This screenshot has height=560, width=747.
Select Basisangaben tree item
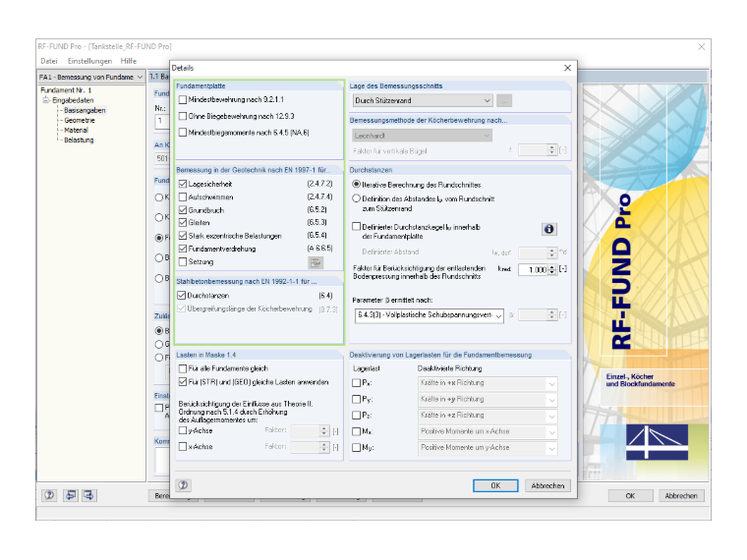[85, 110]
